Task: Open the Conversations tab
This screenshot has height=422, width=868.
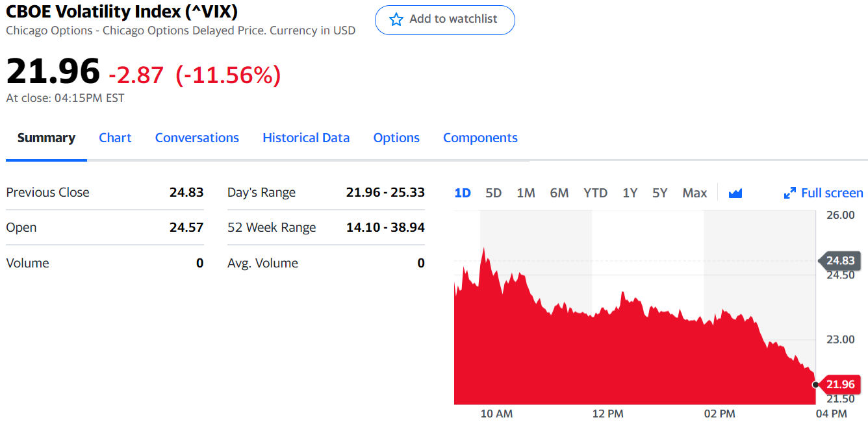Action: tap(197, 138)
